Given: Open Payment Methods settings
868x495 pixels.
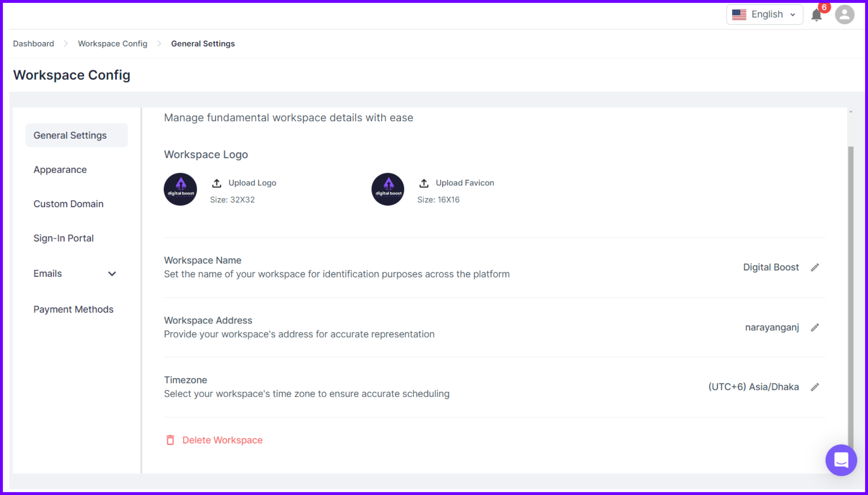Looking at the screenshot, I should (73, 309).
